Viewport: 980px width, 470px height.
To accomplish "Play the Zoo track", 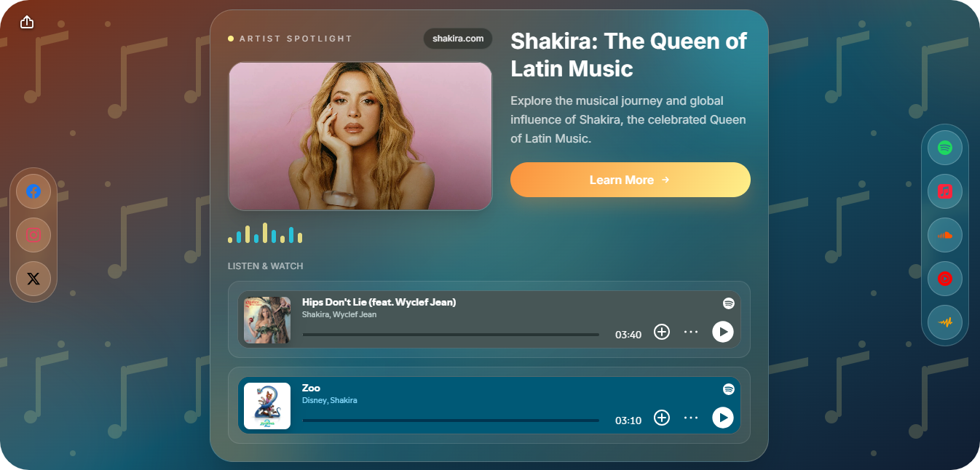I will [722, 418].
